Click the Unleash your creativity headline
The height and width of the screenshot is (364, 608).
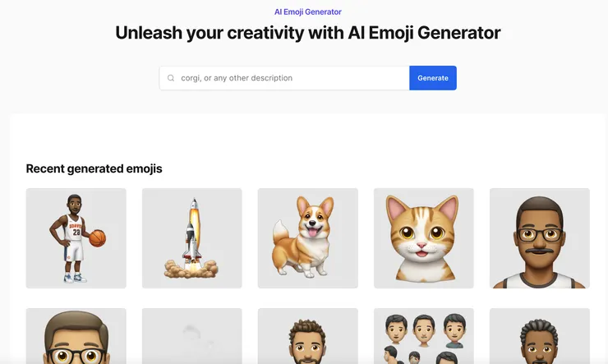308,33
